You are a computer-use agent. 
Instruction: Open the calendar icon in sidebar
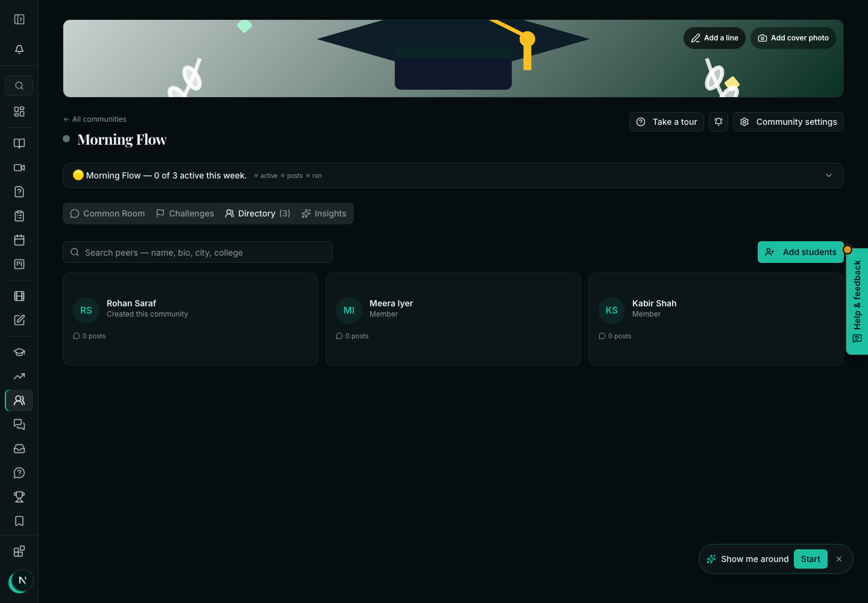click(x=19, y=240)
